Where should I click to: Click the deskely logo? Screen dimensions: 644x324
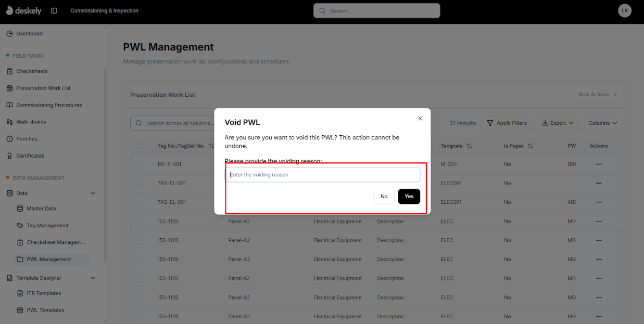pos(24,10)
